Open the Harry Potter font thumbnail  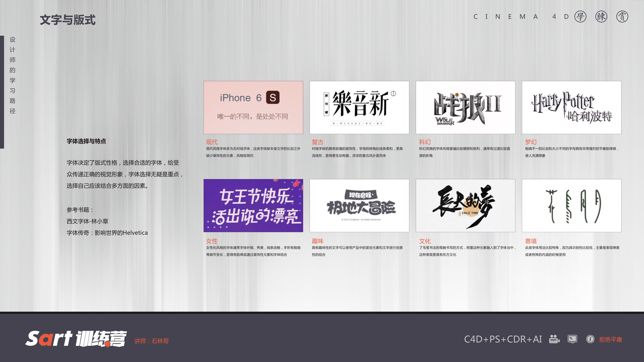[572, 107]
